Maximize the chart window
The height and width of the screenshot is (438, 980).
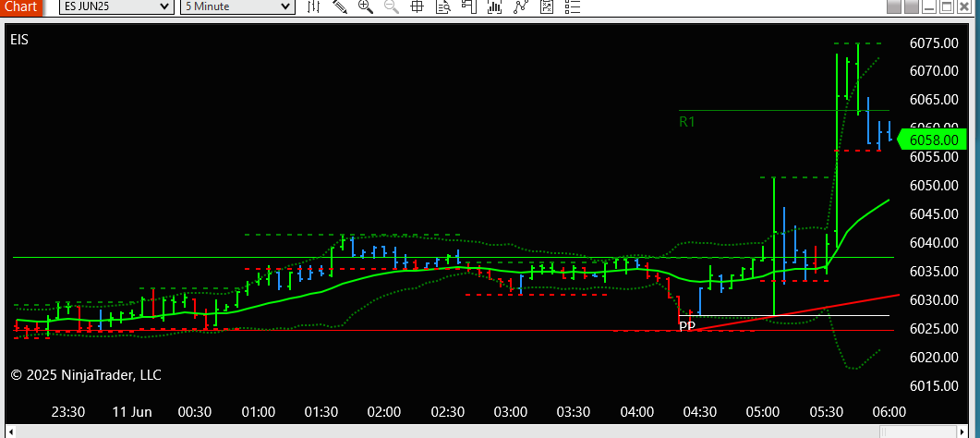947,6
